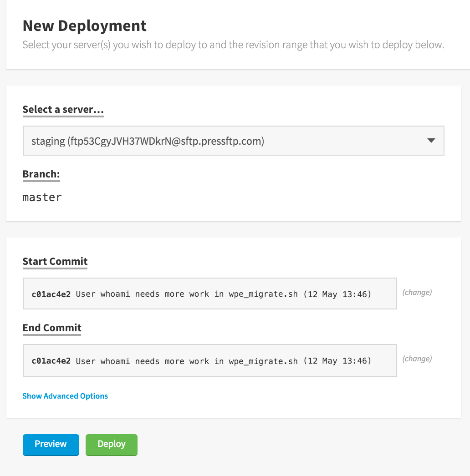Expand Show Advanced Options
Image resolution: width=470 pixels, height=476 pixels.
coord(65,396)
